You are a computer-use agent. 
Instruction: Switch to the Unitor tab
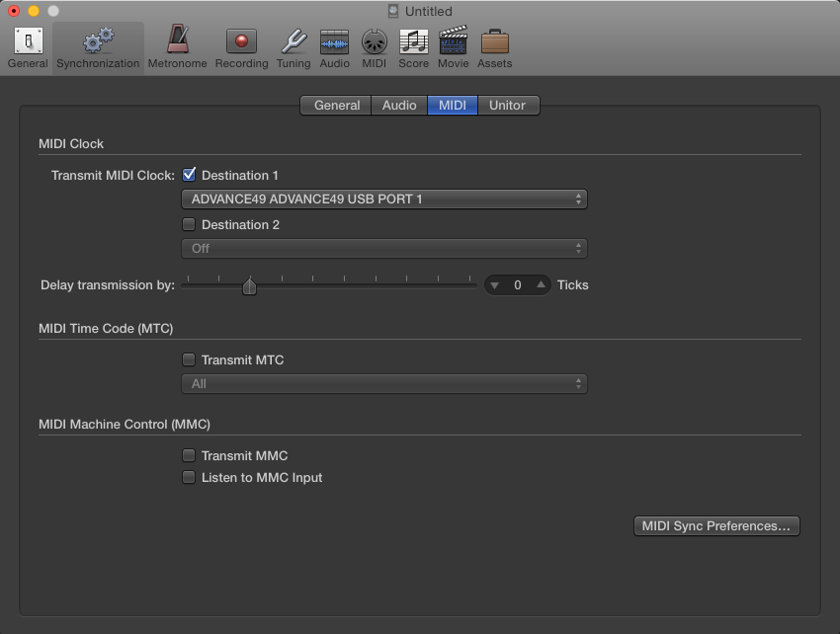coord(507,105)
